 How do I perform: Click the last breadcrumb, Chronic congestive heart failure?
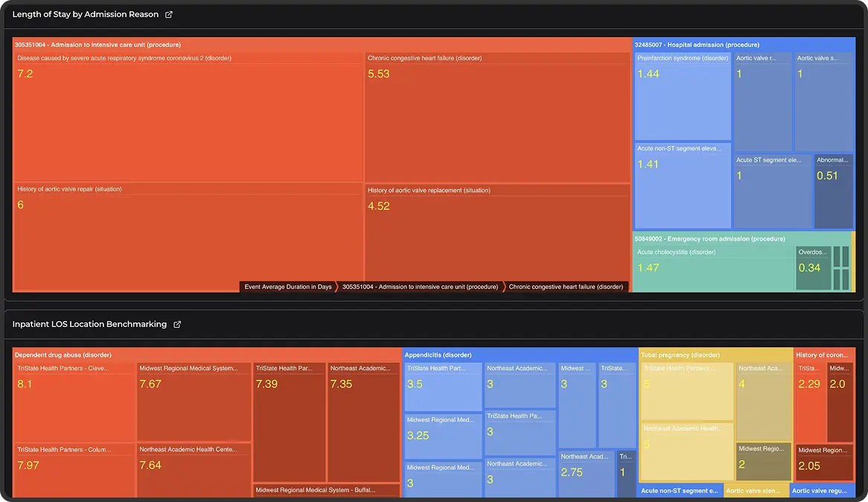566,287
